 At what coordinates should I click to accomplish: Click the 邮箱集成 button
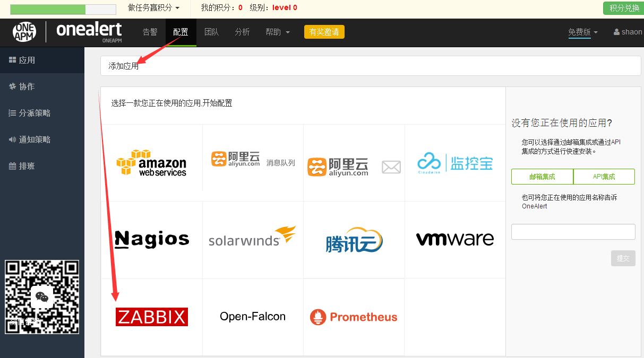542,177
